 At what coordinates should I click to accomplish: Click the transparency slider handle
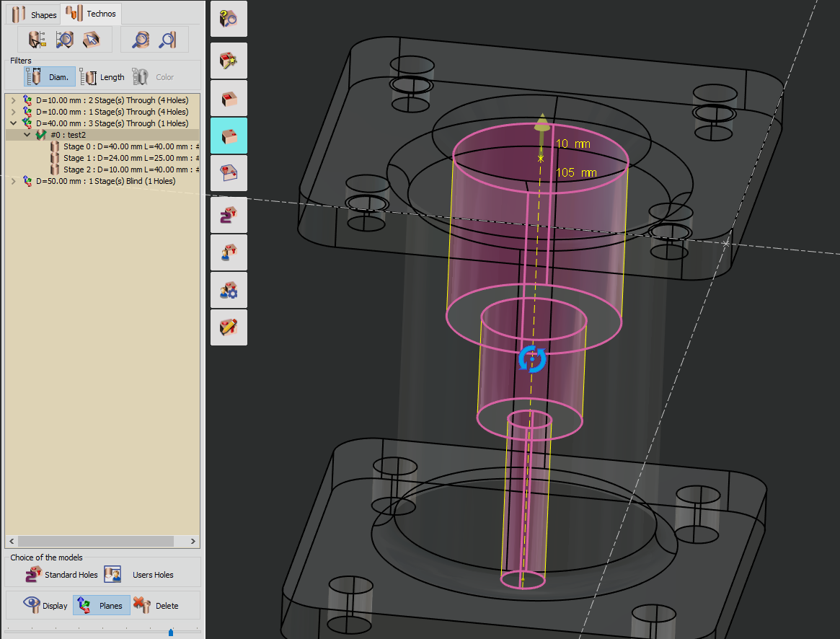171,633
